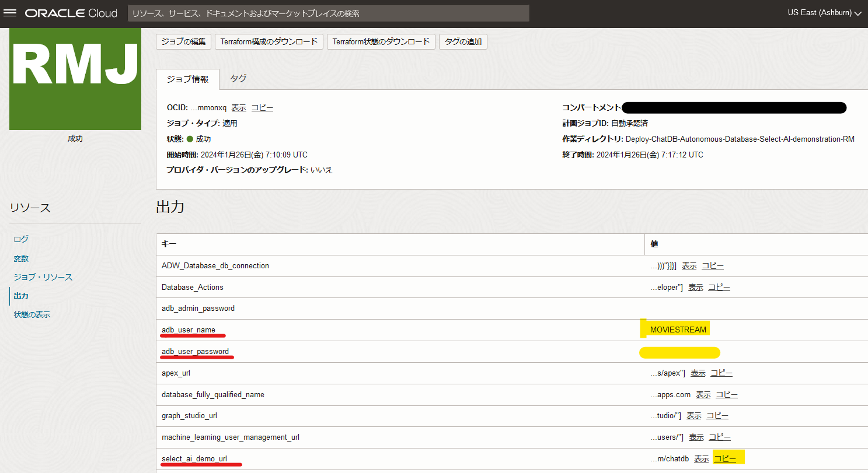Open the hamburger navigation menu
The height and width of the screenshot is (473, 868).
10,13
